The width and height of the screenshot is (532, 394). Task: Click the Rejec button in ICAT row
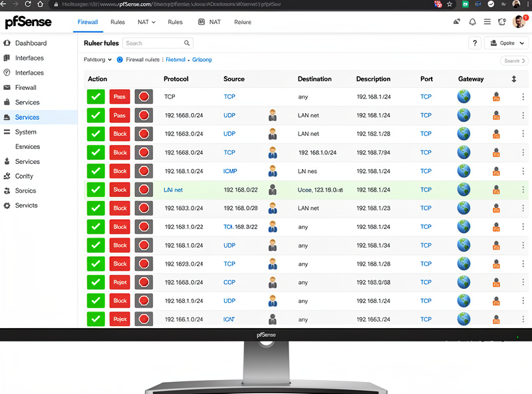(x=120, y=319)
